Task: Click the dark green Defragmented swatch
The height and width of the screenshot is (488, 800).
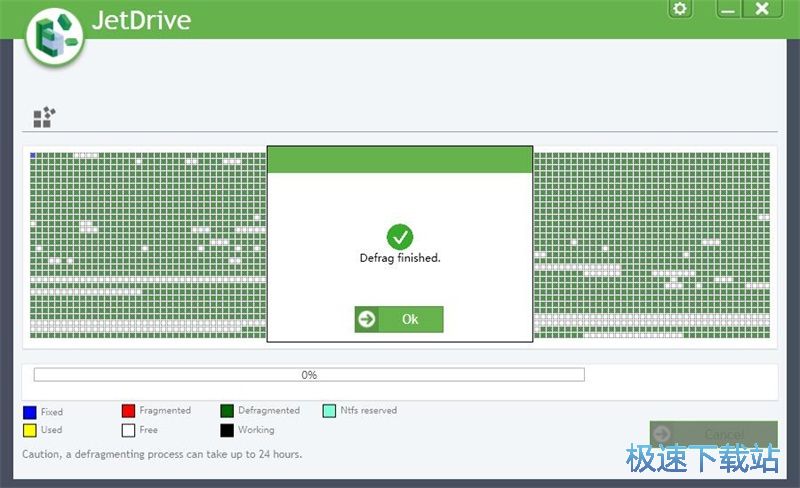Action: tap(227, 411)
